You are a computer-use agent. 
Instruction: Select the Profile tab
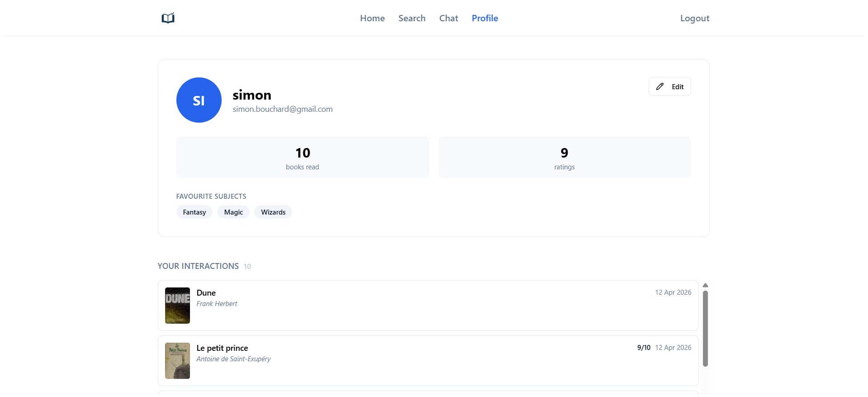(485, 18)
